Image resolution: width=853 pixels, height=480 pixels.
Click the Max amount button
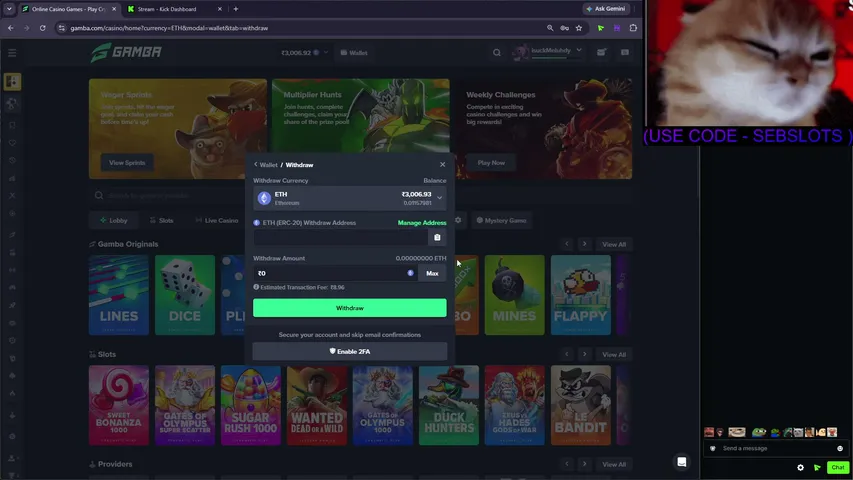click(432, 273)
